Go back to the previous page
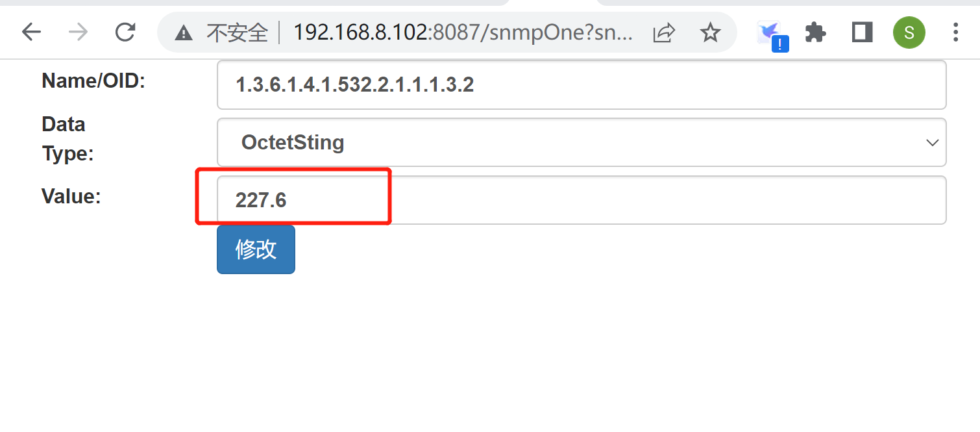The height and width of the screenshot is (432, 980). point(31,32)
